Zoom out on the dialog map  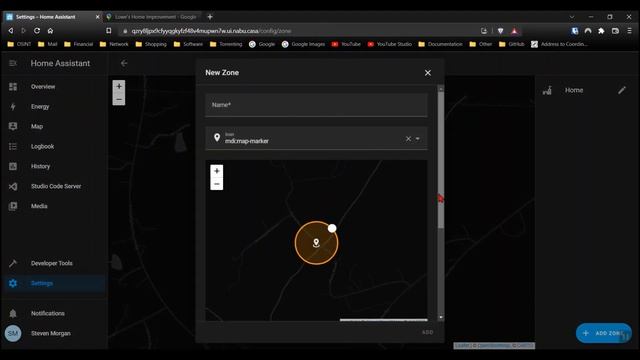click(x=217, y=184)
